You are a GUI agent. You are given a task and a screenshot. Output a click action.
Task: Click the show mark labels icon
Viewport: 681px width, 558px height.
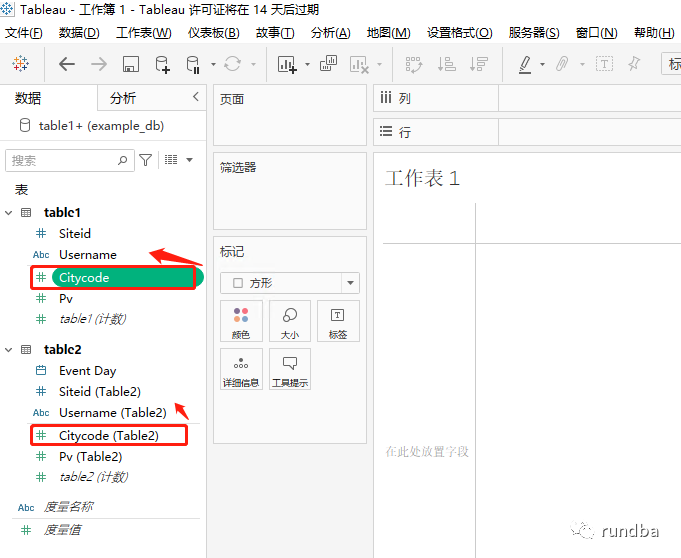[x=604, y=64]
